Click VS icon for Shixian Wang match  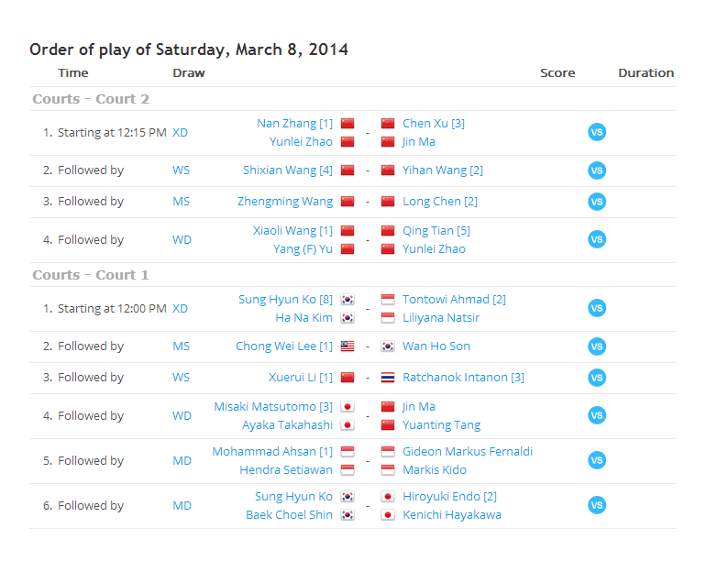tap(597, 170)
